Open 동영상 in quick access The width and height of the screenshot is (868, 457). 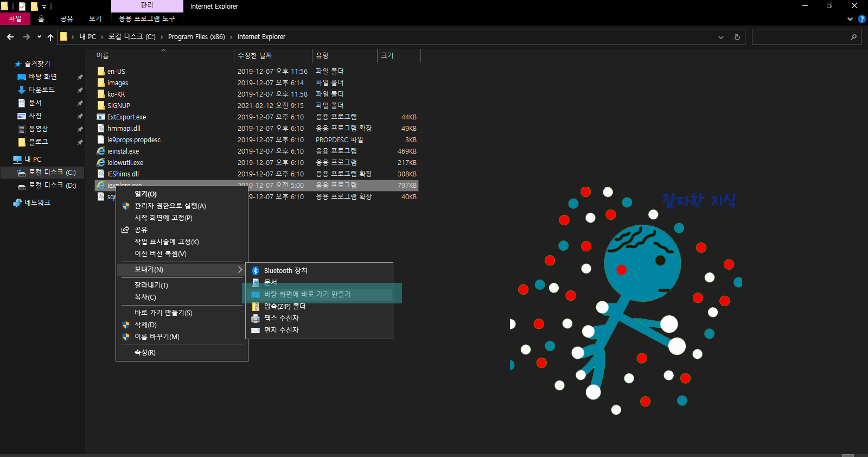[x=38, y=129]
